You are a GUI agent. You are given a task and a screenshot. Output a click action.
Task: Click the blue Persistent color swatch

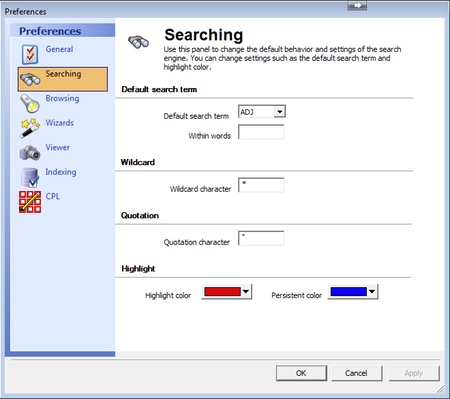click(x=348, y=292)
